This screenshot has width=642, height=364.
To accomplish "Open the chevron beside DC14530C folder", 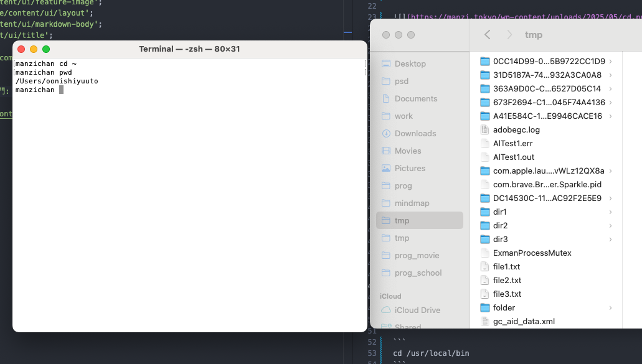I will (610, 198).
